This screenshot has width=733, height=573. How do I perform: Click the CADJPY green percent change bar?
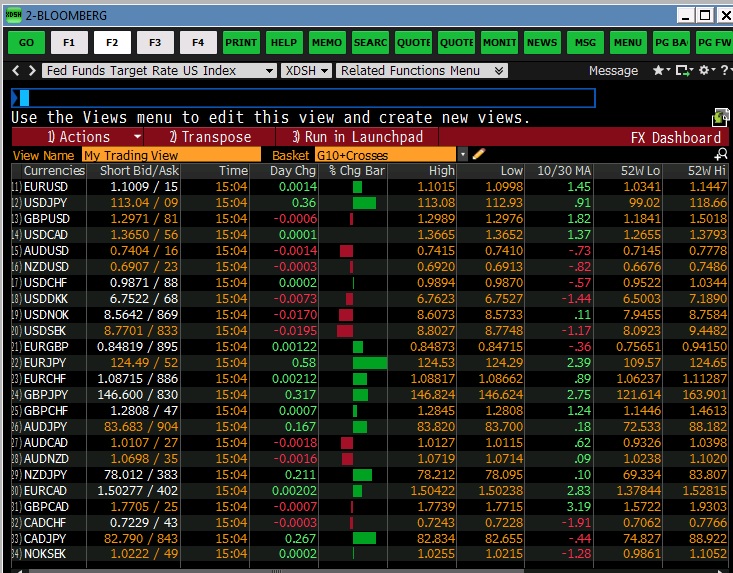pos(364,538)
